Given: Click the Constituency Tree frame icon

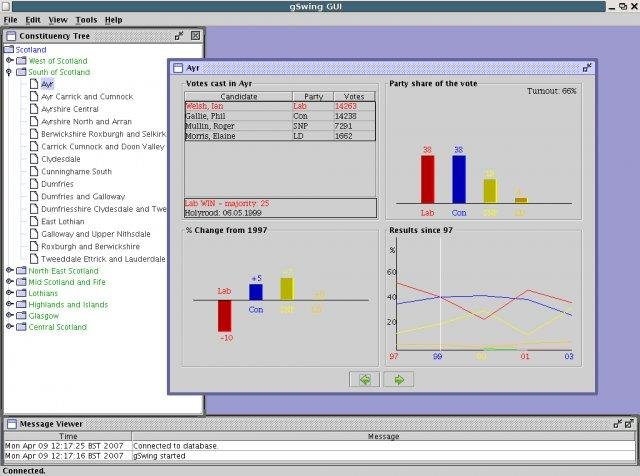Looking at the screenshot, I should [11, 36].
